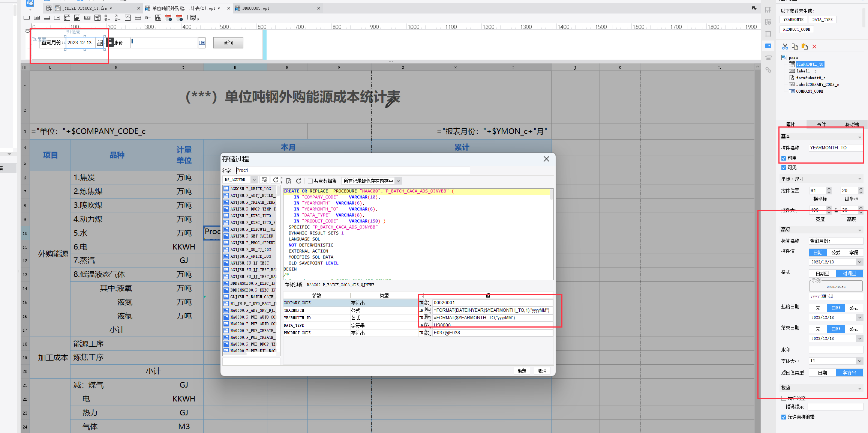Pick the 'txt' text area widget icon
Screen dimensions: 868x433
coord(128,18)
